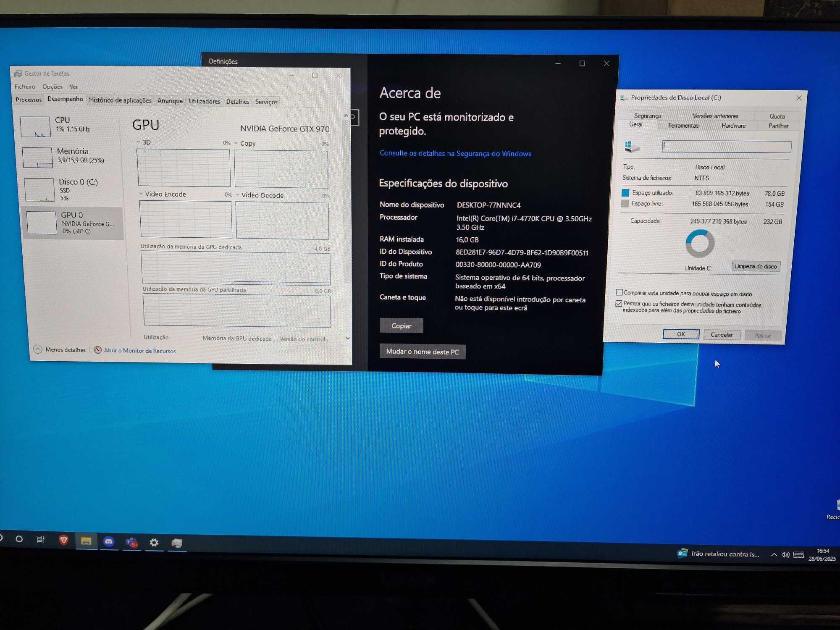Switch to Histórico de aplicações tab
This screenshot has width=840, height=630.
click(x=120, y=100)
